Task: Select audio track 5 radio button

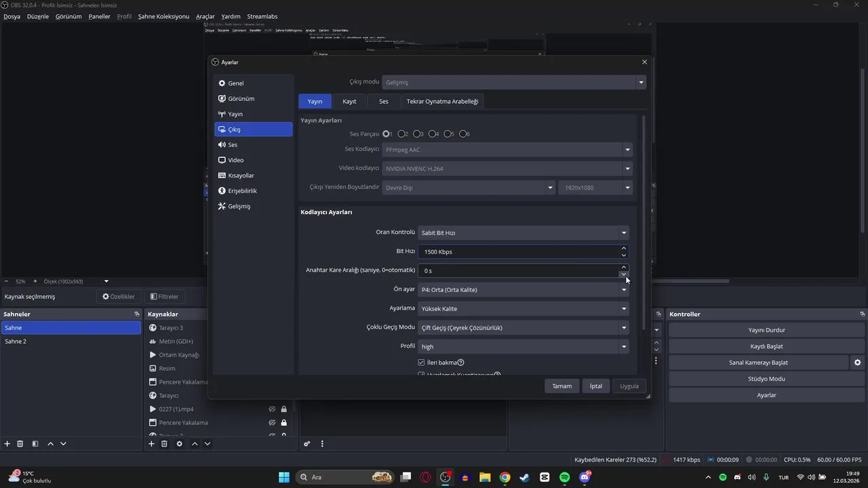Action: (x=448, y=134)
